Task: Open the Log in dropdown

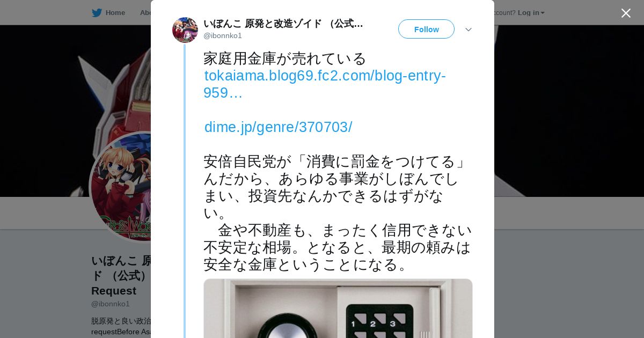Action: click(531, 13)
